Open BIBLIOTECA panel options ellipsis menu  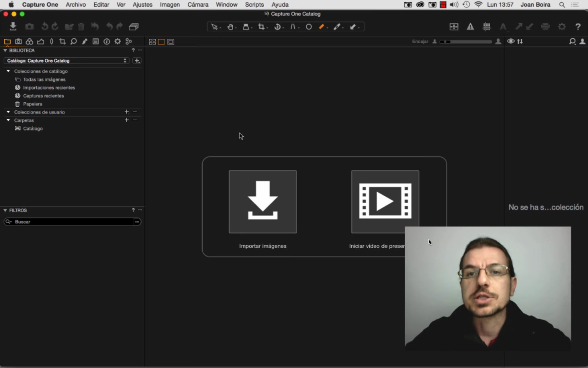(140, 50)
